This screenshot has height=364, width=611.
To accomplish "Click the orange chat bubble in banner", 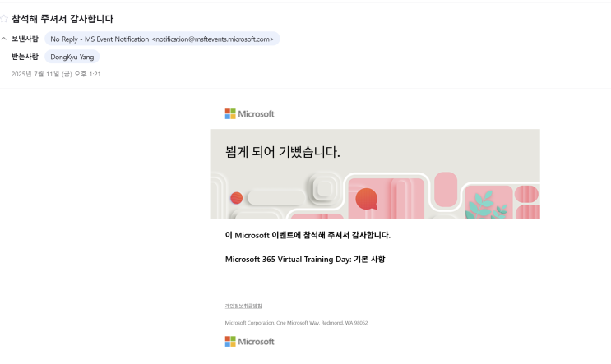I will click(366, 199).
